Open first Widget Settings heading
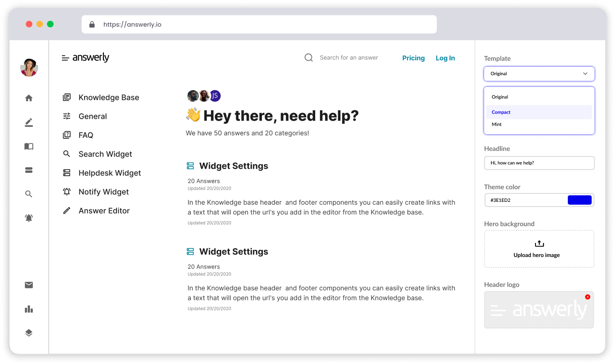The image size is (615, 364). point(234,166)
